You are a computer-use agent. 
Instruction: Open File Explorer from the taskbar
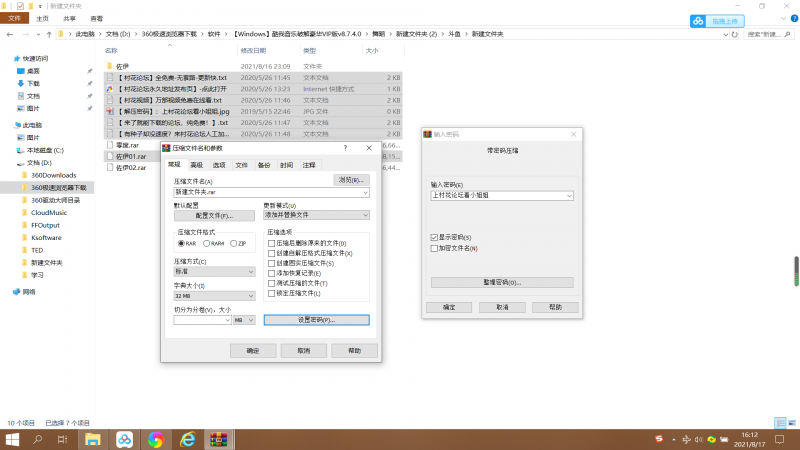coord(92,438)
